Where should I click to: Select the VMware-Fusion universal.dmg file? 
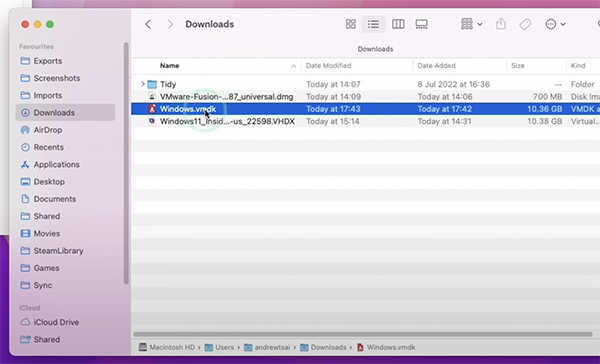(x=365, y=96)
